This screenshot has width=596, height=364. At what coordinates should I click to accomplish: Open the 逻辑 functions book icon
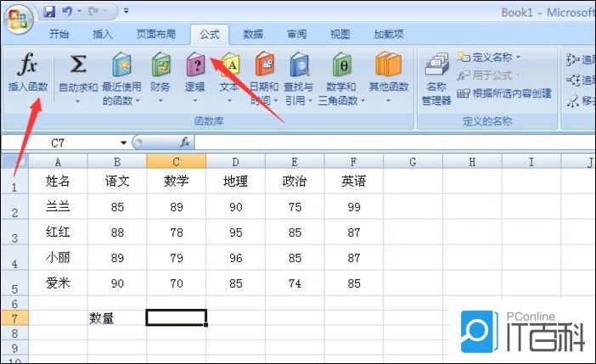pos(195,64)
